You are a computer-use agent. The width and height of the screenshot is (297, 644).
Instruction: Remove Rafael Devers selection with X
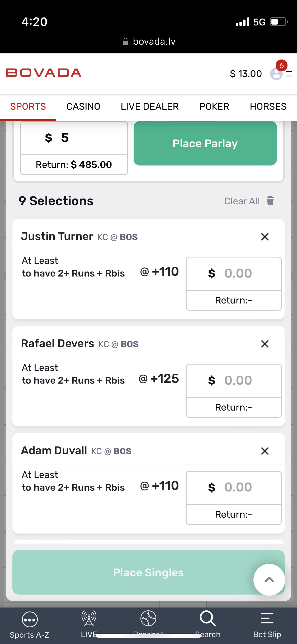point(265,344)
